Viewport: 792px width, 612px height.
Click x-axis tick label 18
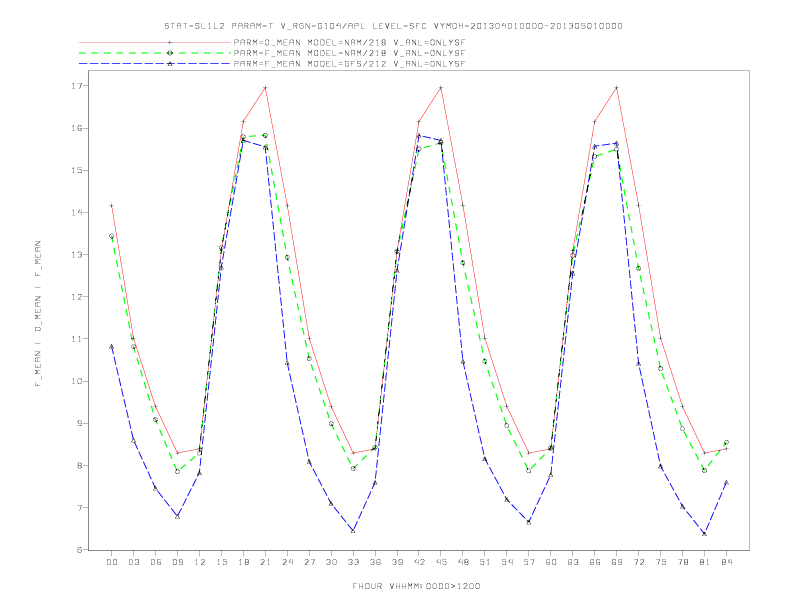[x=243, y=562]
